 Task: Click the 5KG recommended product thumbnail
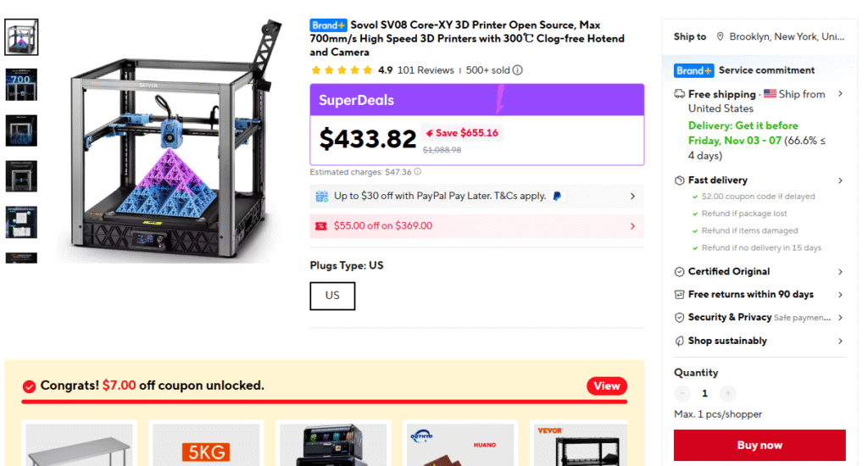[206, 444]
